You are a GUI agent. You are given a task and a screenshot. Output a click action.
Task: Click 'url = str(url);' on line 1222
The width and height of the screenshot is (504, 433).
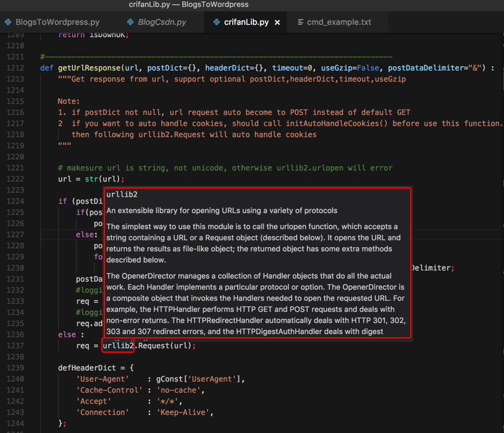[x=91, y=179]
